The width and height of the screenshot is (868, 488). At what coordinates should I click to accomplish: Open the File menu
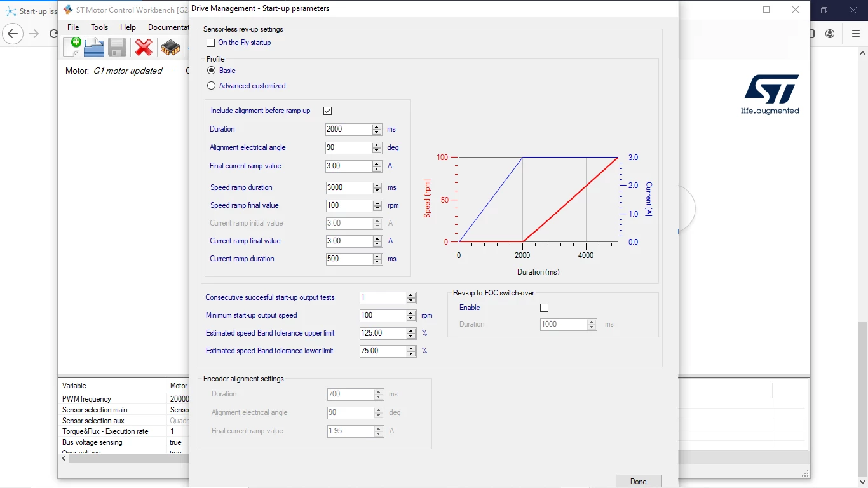[73, 27]
